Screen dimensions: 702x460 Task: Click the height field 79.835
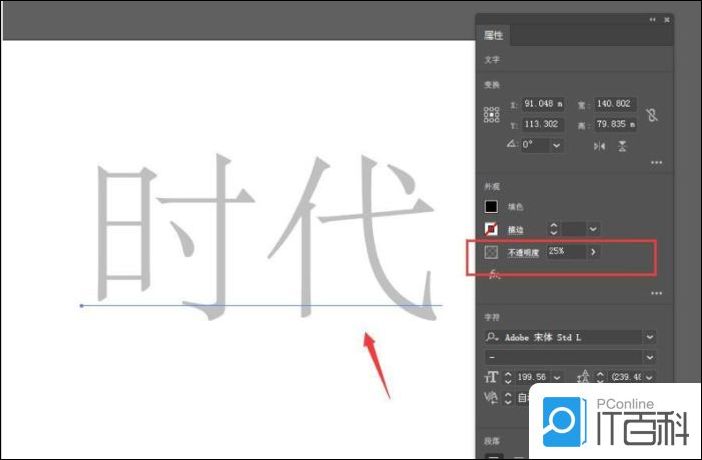point(615,124)
